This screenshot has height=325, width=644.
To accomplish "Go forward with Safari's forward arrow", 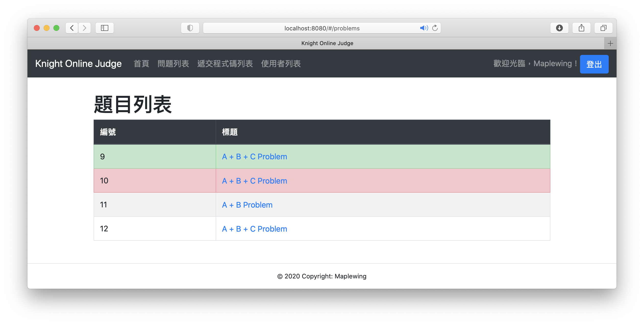I will (x=85, y=28).
